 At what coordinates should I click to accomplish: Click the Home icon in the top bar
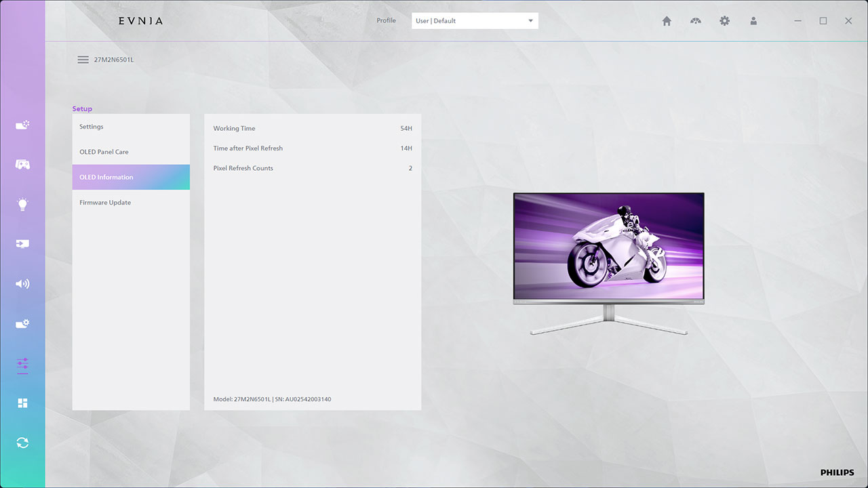click(x=667, y=21)
